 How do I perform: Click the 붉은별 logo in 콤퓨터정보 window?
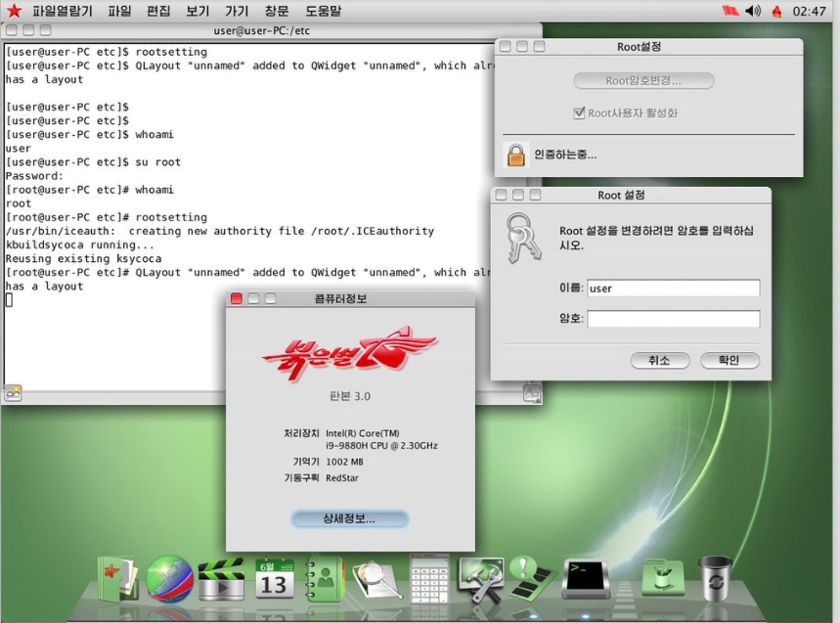[x=349, y=353]
